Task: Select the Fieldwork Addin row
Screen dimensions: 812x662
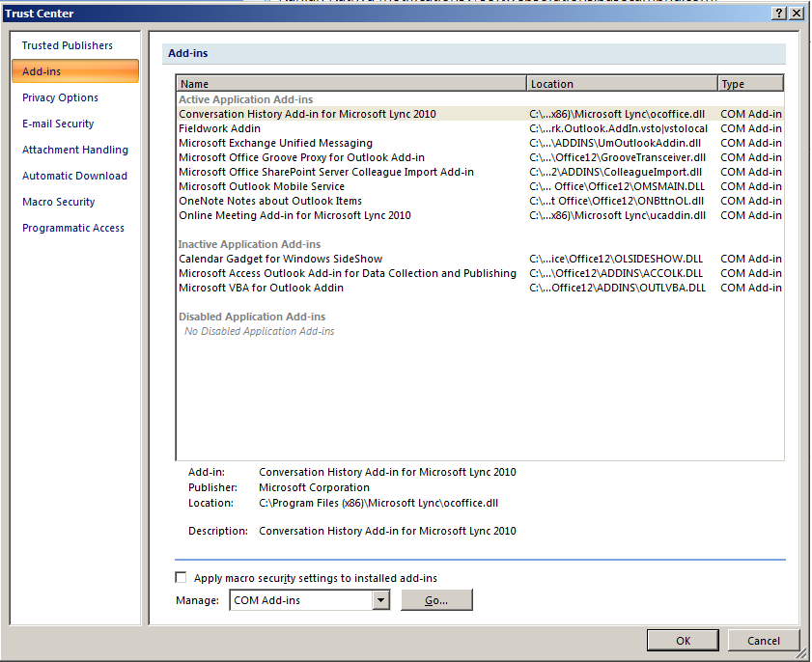Action: click(480, 128)
